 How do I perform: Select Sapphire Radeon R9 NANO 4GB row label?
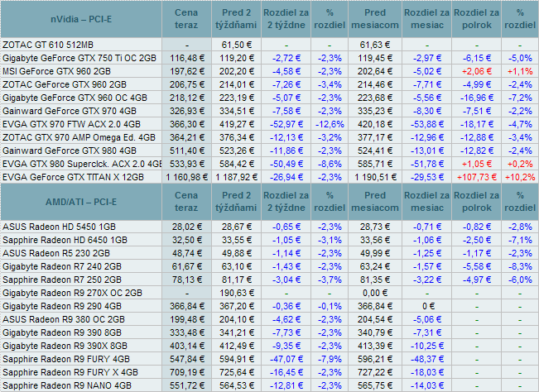pyautogui.click(x=68, y=385)
